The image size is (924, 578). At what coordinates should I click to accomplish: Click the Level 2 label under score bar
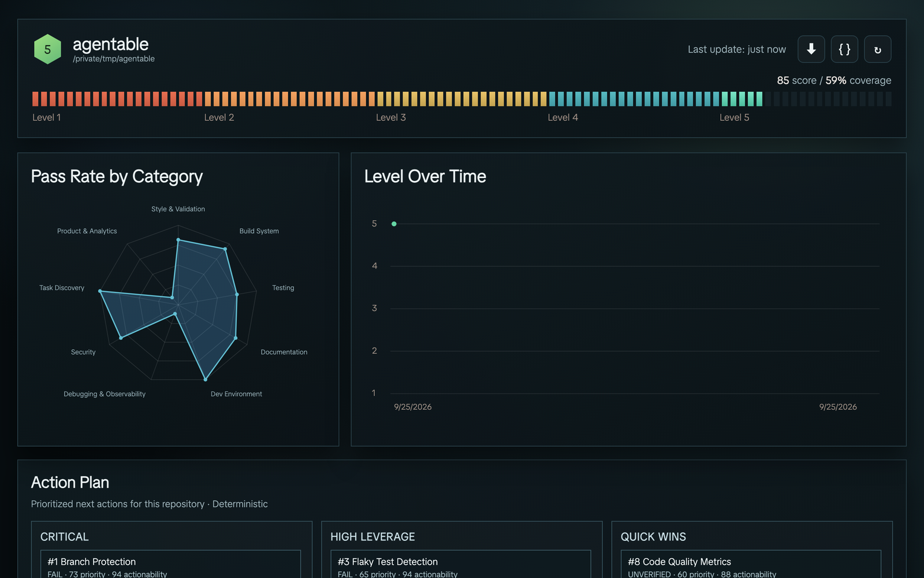coord(219,117)
